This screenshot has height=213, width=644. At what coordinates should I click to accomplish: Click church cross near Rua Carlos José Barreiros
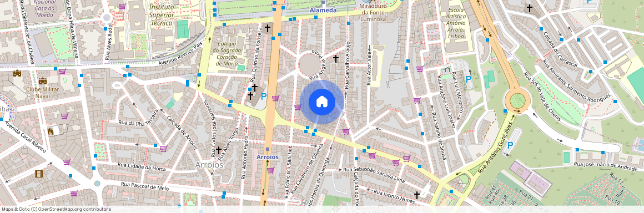tap(219, 150)
